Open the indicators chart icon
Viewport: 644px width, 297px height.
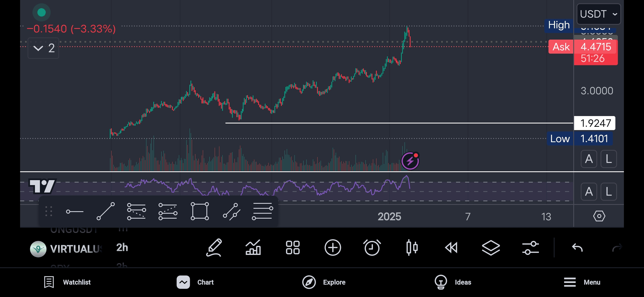(253, 248)
